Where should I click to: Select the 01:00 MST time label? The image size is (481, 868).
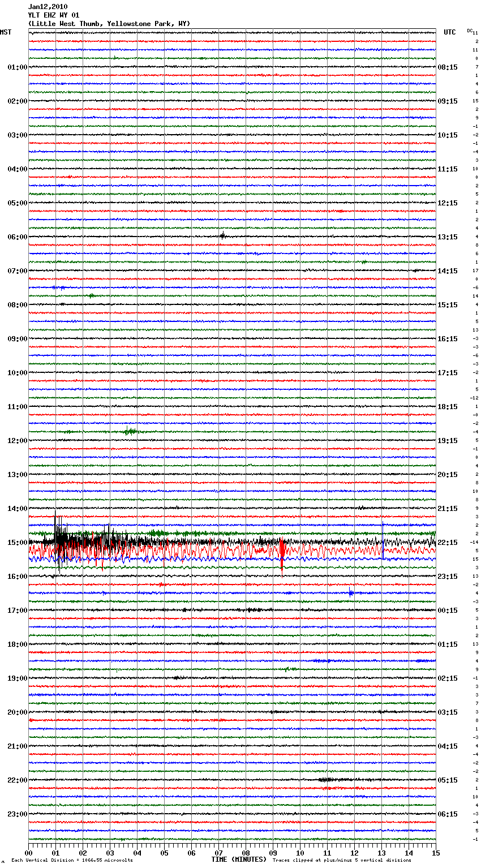(x=18, y=67)
